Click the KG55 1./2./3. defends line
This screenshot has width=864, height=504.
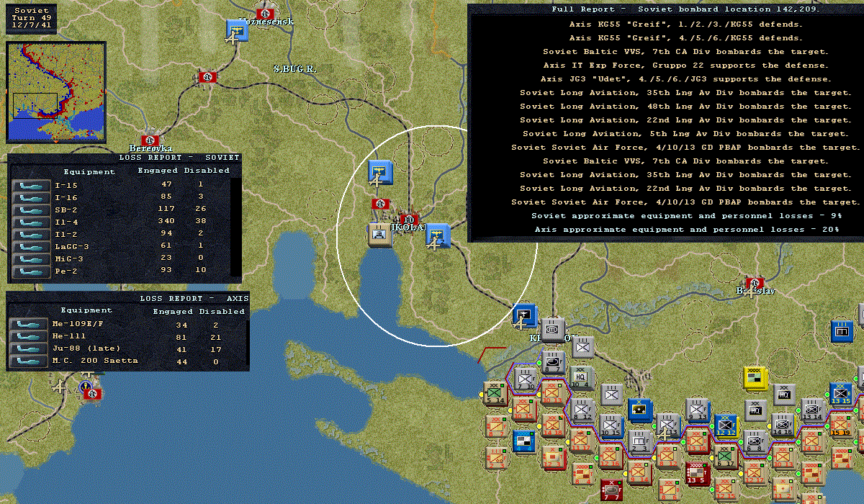click(x=685, y=24)
